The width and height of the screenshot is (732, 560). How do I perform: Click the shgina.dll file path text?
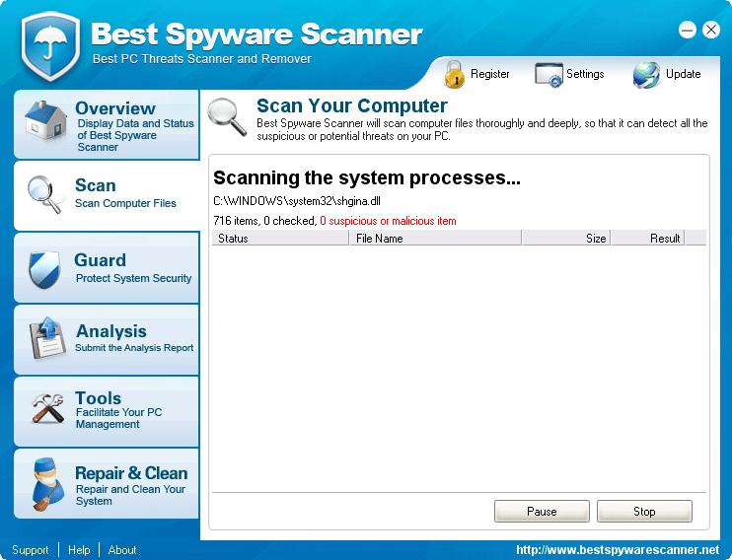click(x=297, y=201)
